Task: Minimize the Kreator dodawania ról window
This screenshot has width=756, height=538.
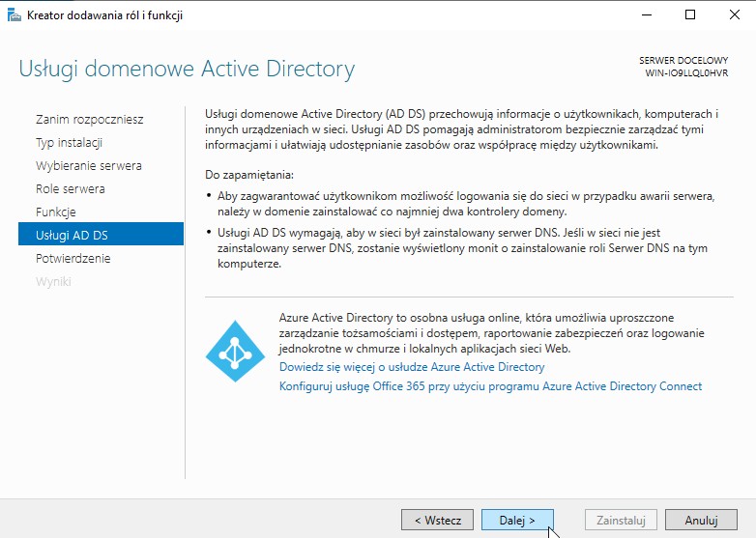Action: tap(645, 14)
